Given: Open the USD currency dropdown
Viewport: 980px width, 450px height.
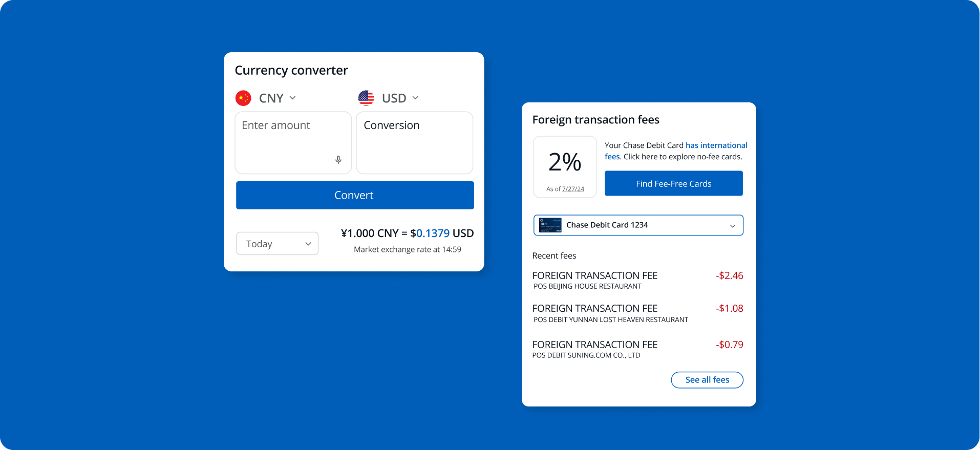Looking at the screenshot, I should pos(401,98).
